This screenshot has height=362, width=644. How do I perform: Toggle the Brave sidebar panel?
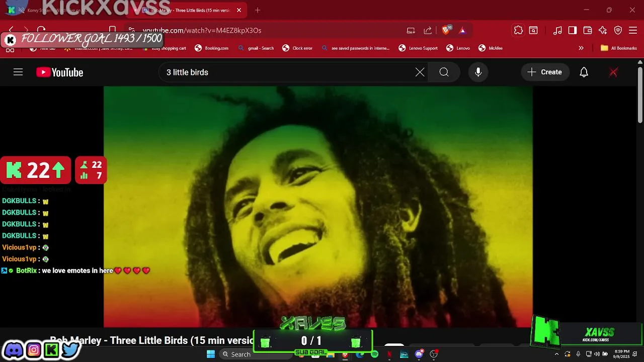(x=573, y=30)
